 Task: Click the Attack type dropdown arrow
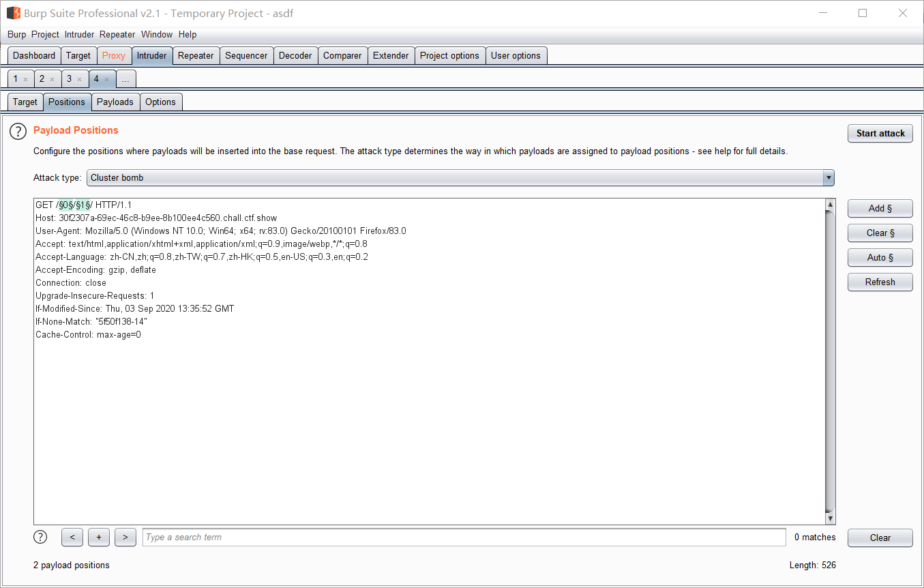[x=829, y=178]
